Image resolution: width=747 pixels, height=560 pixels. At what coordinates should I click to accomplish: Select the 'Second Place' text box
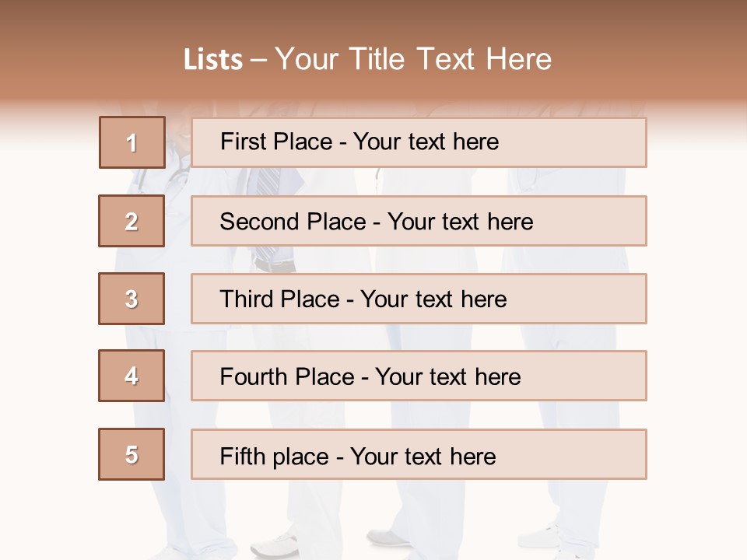(419, 221)
